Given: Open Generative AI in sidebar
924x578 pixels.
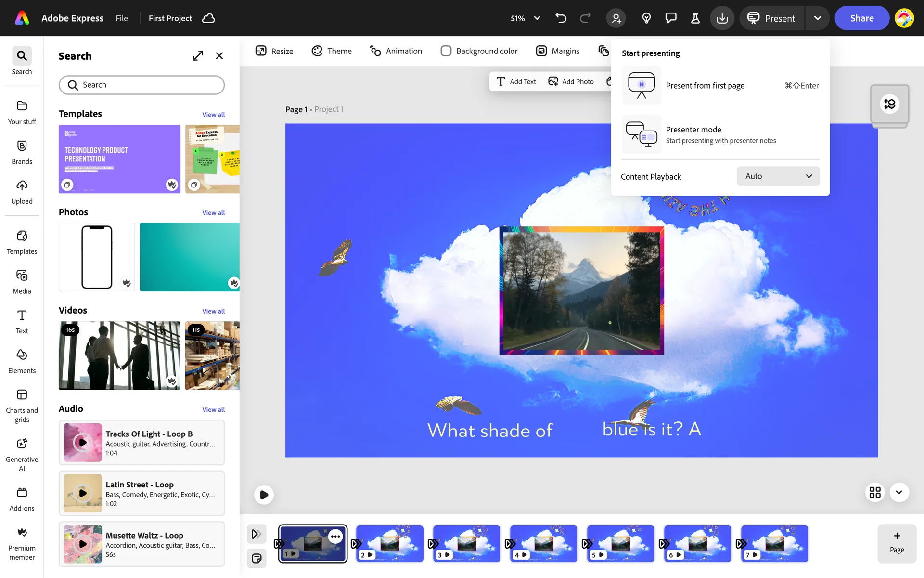Looking at the screenshot, I should click(22, 455).
